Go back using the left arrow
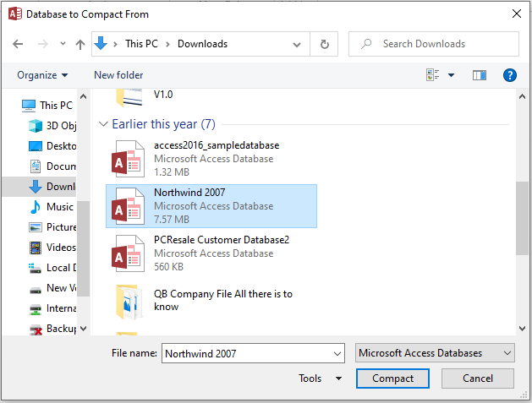This screenshot has height=403, width=532. click(18, 44)
